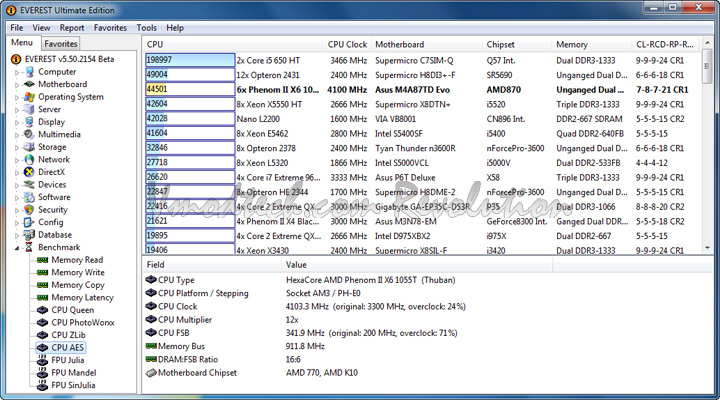The height and width of the screenshot is (400, 720).
Task: Click the Value column header
Action: pyautogui.click(x=417, y=265)
